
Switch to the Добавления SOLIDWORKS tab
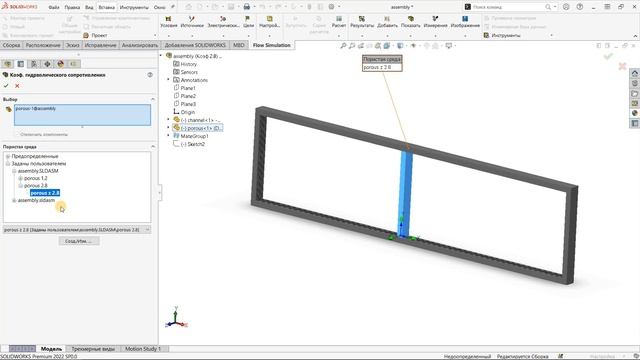tap(195, 45)
